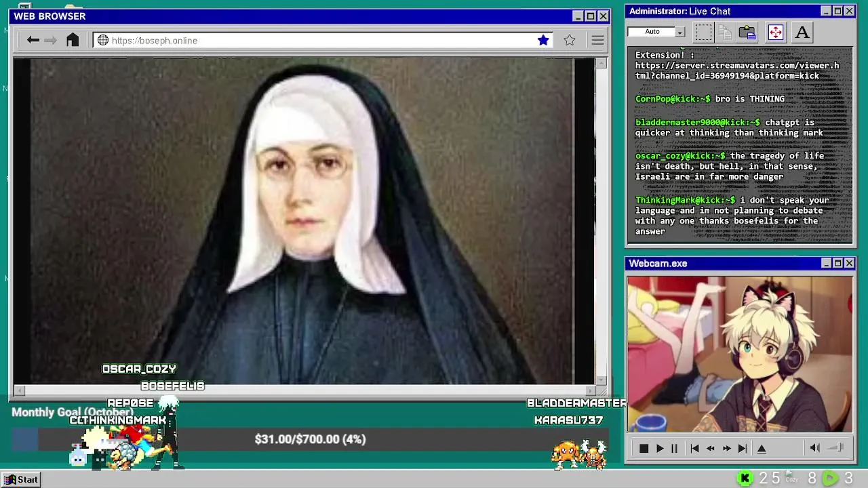Minimize the Live Chat window
The height and width of the screenshot is (488, 868).
[826, 11]
